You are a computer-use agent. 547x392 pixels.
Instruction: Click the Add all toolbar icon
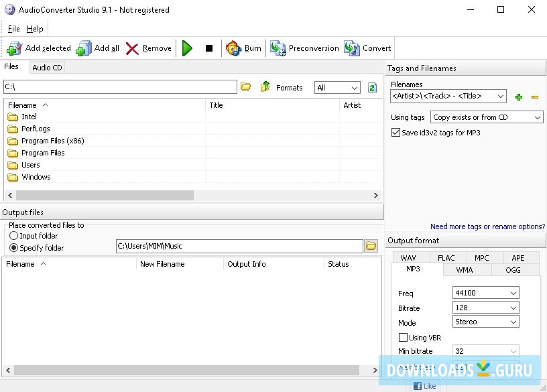click(84, 48)
